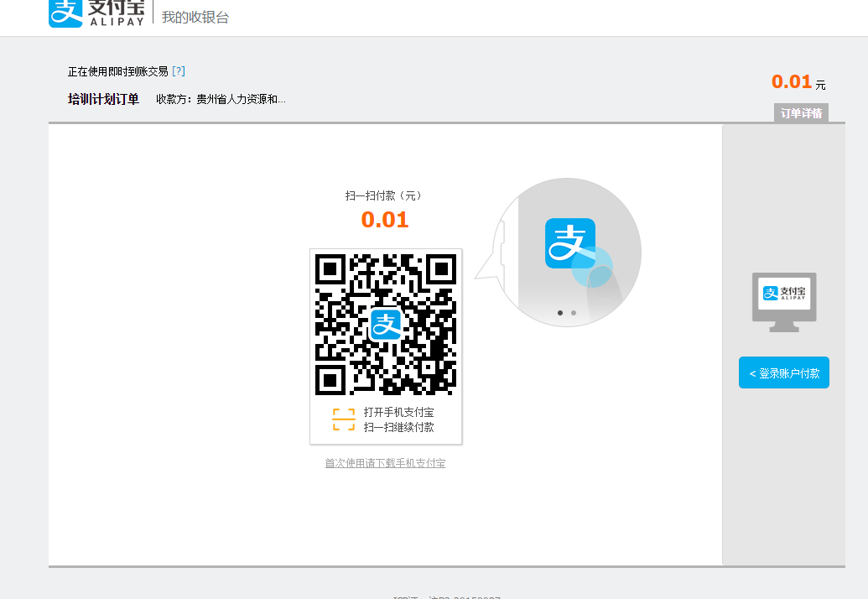Click the Alipay logo in header

coord(97,13)
